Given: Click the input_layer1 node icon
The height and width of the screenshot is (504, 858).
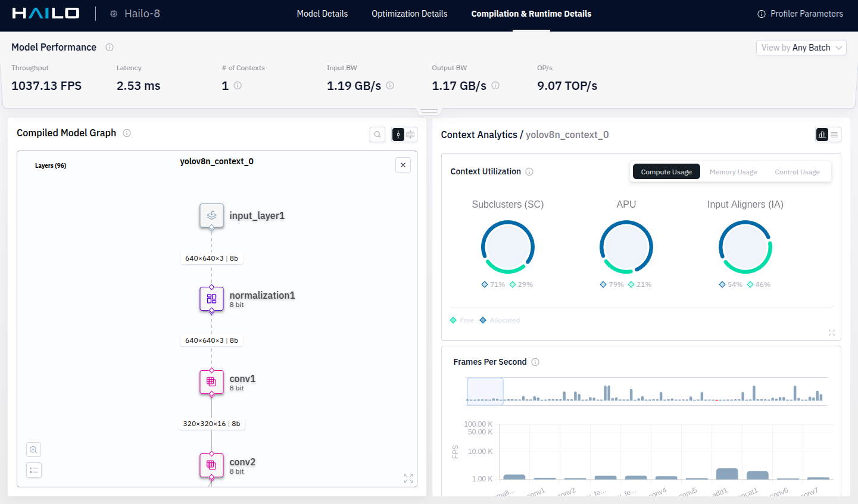Looking at the screenshot, I should pos(211,215).
